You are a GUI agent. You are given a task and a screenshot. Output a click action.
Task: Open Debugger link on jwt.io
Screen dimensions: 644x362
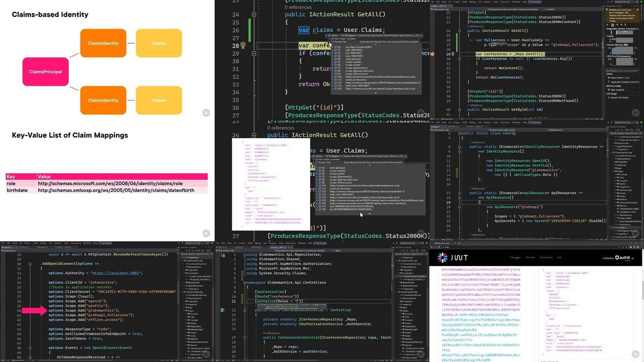515,257
